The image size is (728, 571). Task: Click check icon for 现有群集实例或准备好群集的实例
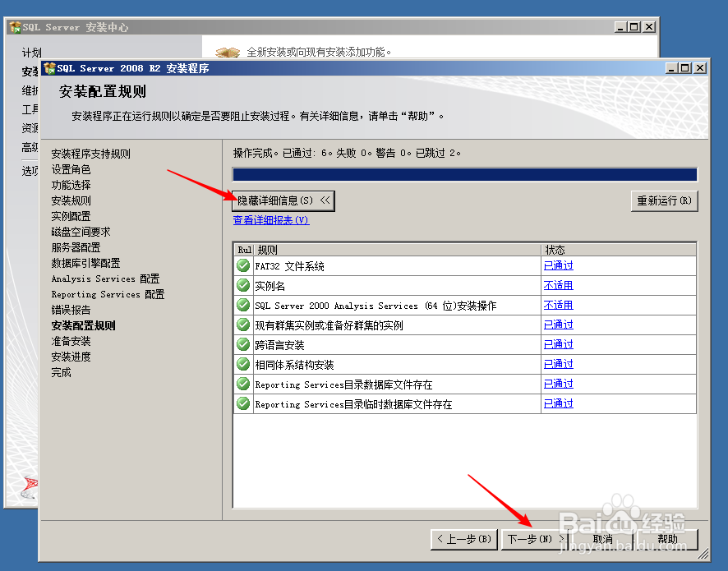click(x=243, y=325)
